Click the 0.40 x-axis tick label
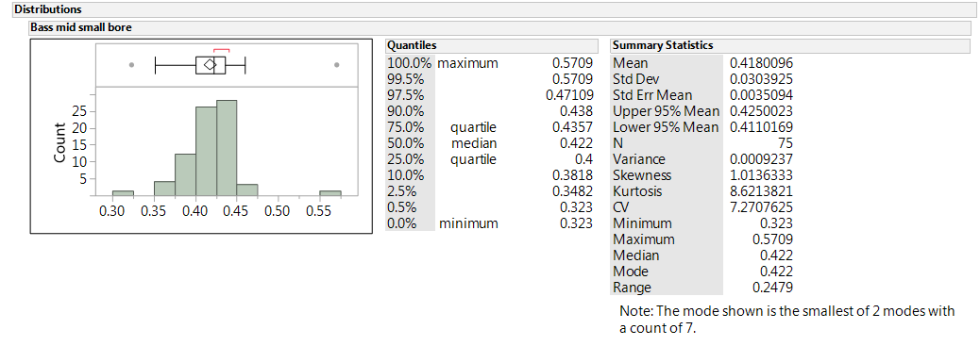 click(196, 212)
